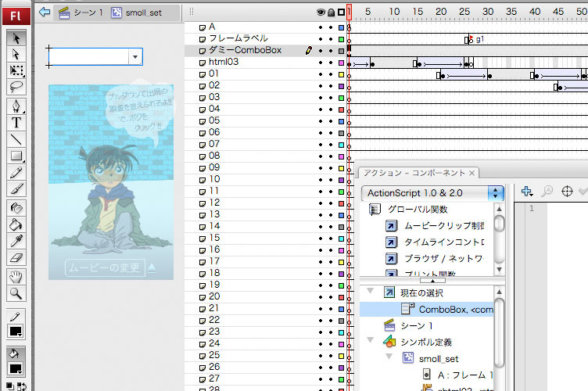Select layer 12 in the timeline

point(214,203)
